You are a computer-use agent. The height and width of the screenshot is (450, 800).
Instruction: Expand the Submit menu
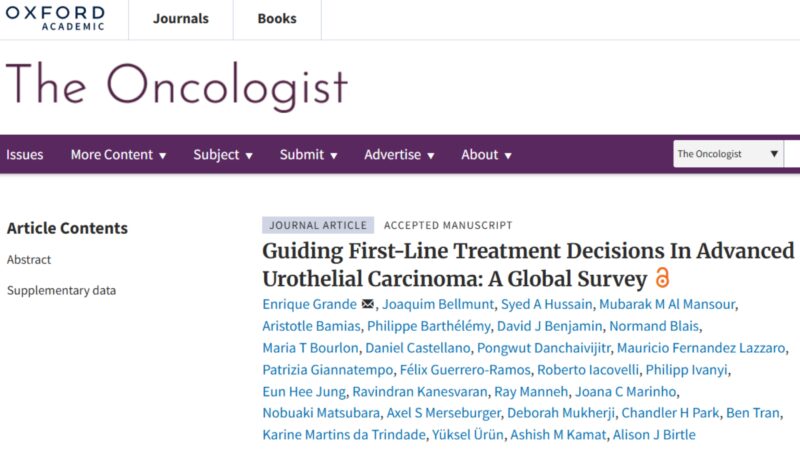308,155
